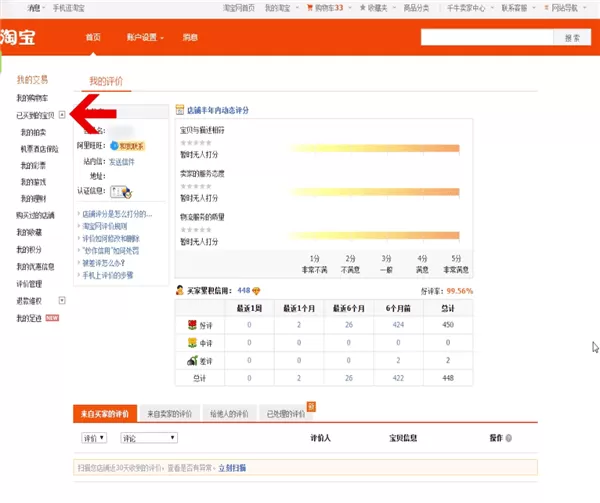The image size is (600, 503).
Task: Open 我的积分 in sidebar
Action: click(x=29, y=249)
